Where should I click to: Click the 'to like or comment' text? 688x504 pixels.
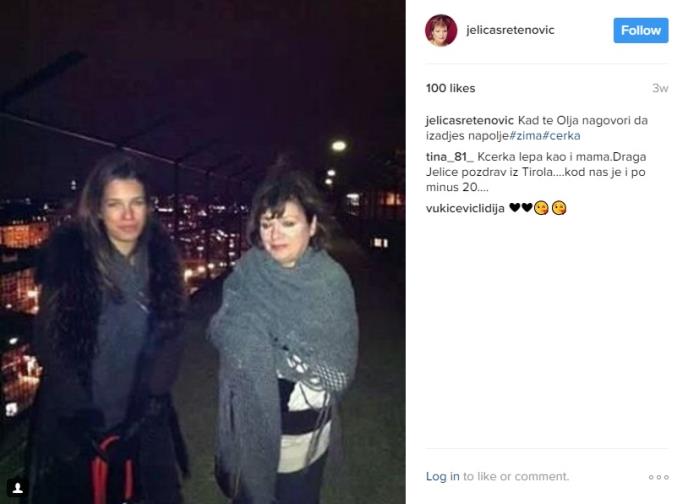coord(516,476)
